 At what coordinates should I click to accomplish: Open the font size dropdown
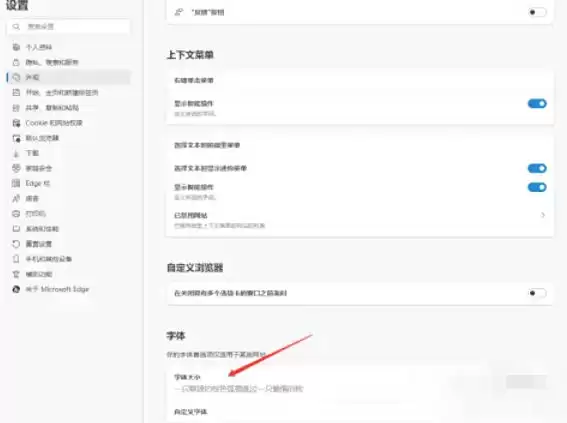click(526, 382)
